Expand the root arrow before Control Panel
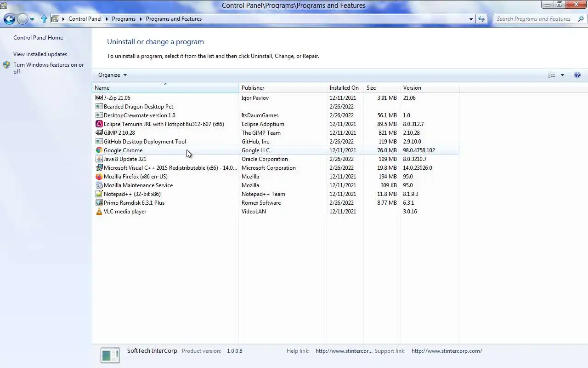This screenshot has height=368, width=588. pos(63,19)
